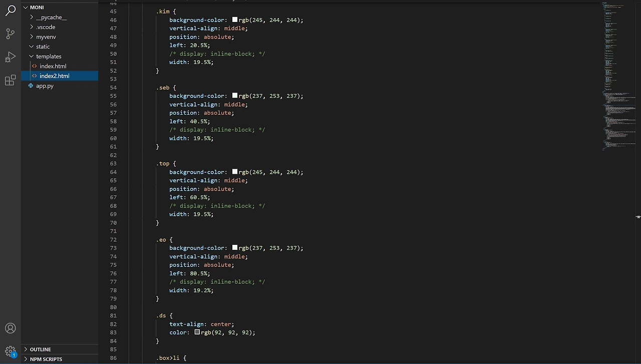Place cursor on the ".top {" selector
Viewport: 641px width, 364px height.
pyautogui.click(x=166, y=164)
